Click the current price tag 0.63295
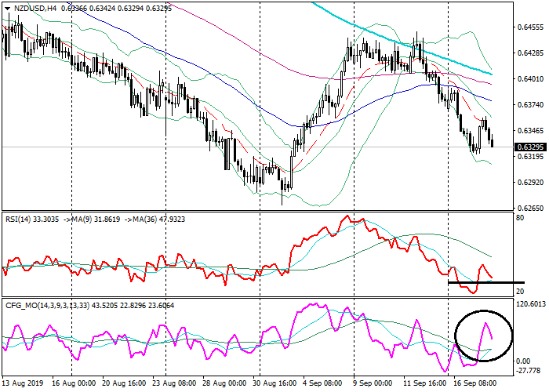The width and height of the screenshot is (549, 392). click(529, 147)
